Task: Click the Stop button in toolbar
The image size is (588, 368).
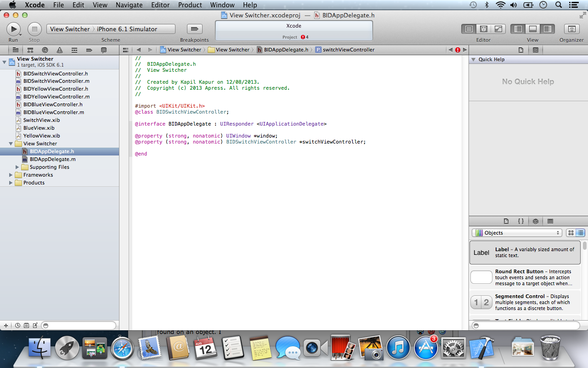Action: coord(34,29)
